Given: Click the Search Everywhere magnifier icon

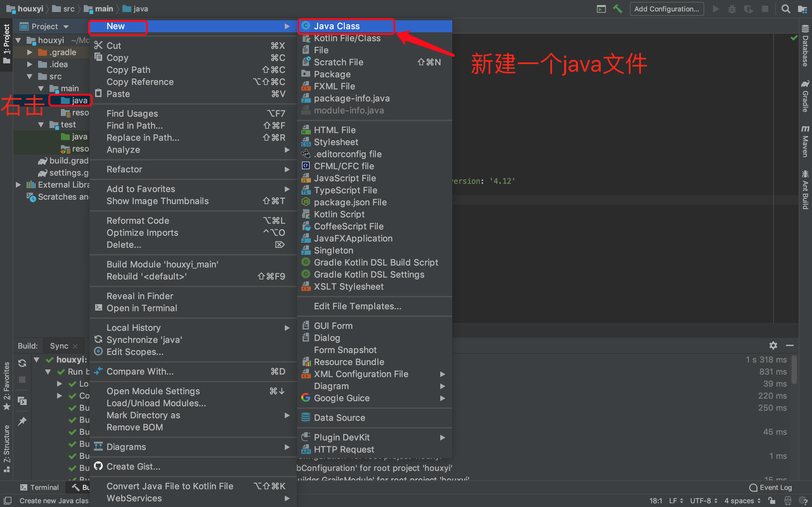Looking at the screenshot, I should 785,9.
